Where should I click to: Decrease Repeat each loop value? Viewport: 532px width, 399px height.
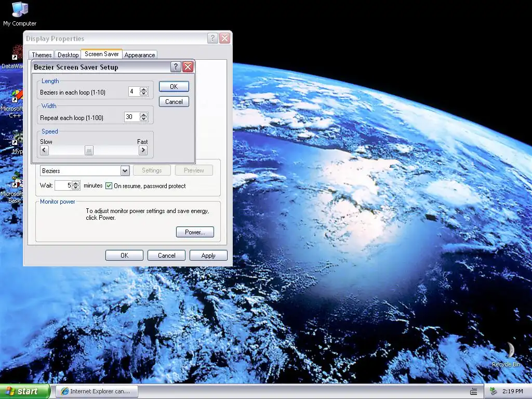click(144, 119)
